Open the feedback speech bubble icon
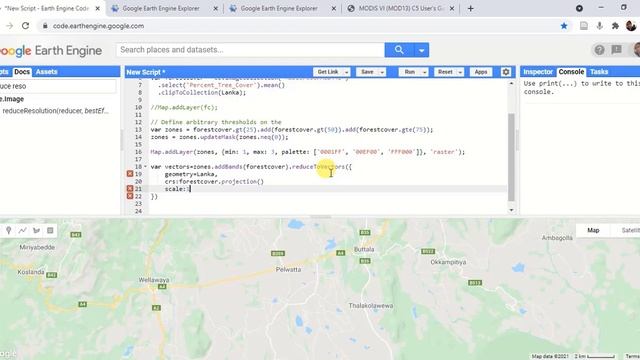640x360 pixels. pos(616,50)
